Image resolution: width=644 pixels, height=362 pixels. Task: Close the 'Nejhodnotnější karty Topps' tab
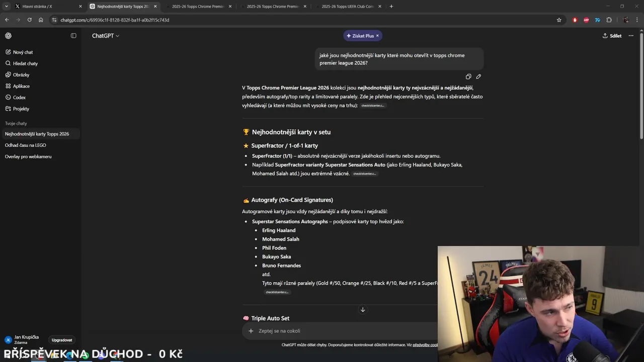click(155, 7)
